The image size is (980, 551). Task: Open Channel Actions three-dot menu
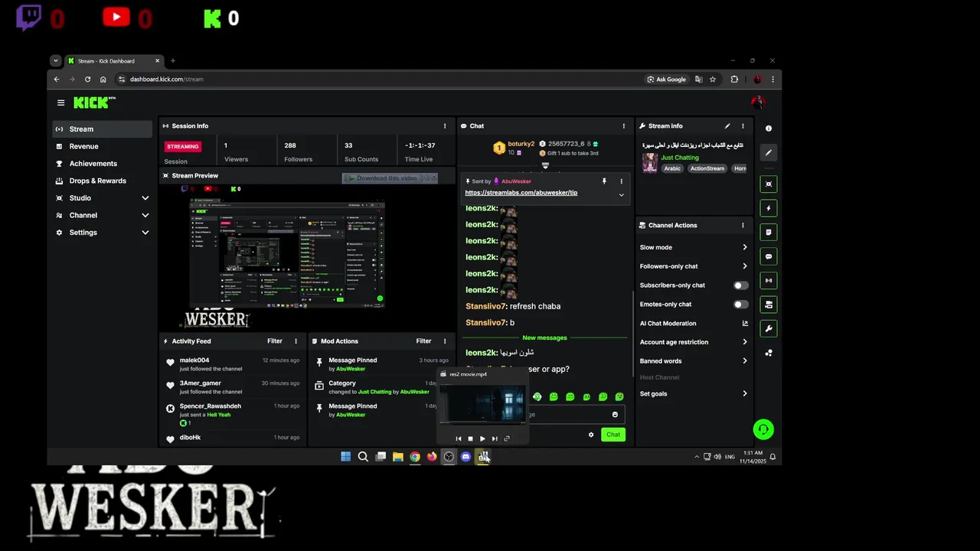(743, 226)
